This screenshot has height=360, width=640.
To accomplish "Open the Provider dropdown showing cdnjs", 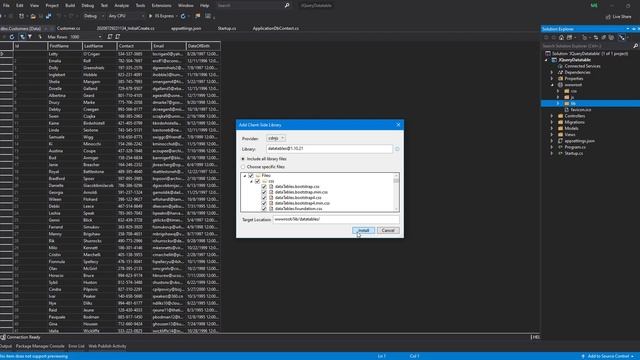I will (276, 138).
